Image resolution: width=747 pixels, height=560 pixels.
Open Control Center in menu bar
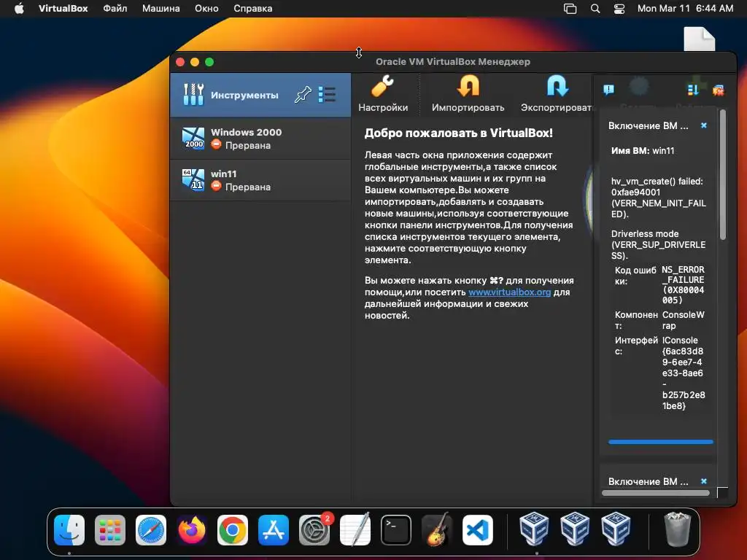pyautogui.click(x=619, y=9)
